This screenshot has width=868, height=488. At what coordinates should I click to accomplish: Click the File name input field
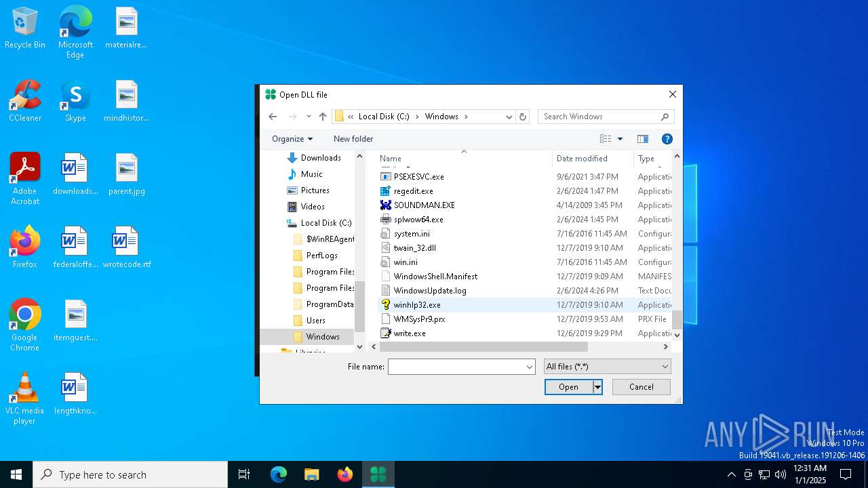coord(456,367)
